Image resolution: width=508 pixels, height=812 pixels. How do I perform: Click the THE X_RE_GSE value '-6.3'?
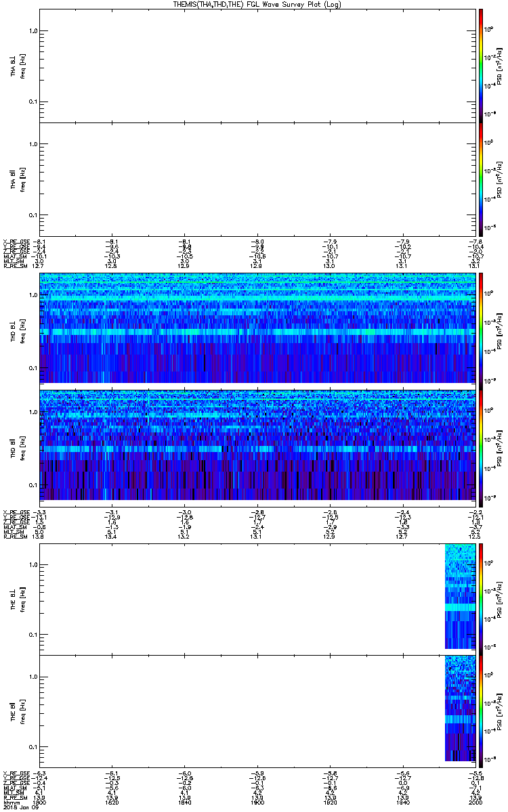click(39, 774)
